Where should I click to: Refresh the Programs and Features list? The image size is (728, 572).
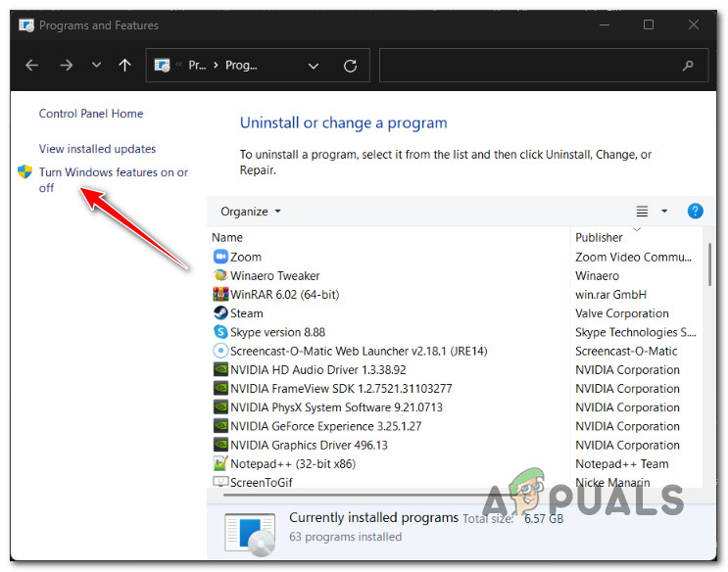350,66
